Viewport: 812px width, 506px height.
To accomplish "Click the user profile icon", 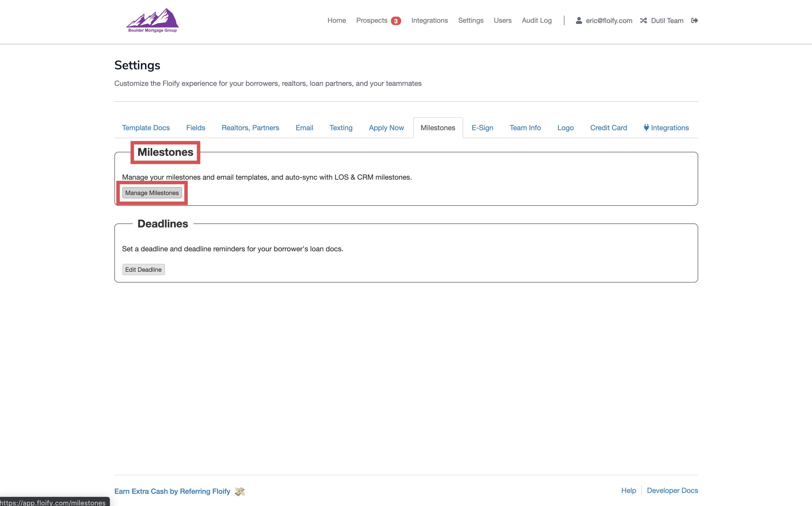I will point(579,20).
